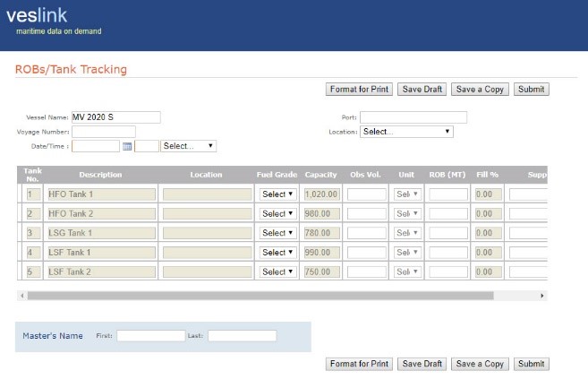Click bottom Format for Print button

pos(359,364)
